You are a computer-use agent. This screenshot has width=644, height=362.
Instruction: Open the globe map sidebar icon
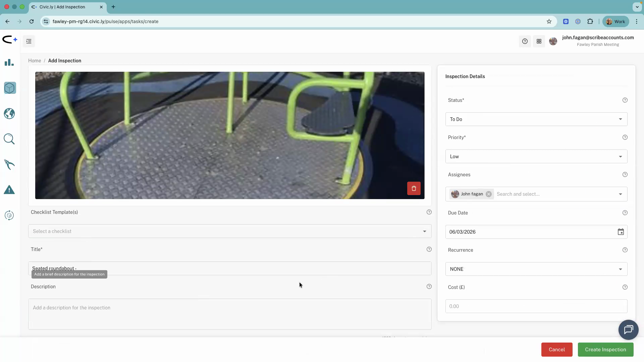9,114
